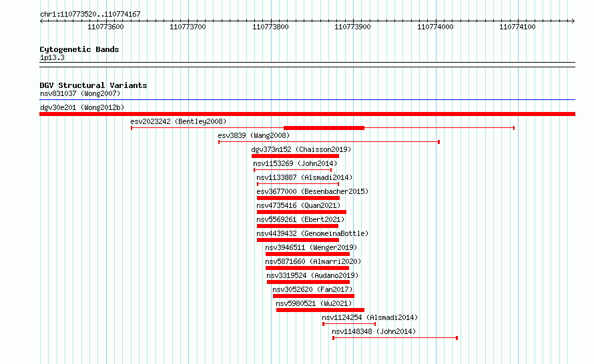Click the red bar under nsv5980521
Image resolution: width=594 pixels, height=364 pixels.
(x=320, y=310)
